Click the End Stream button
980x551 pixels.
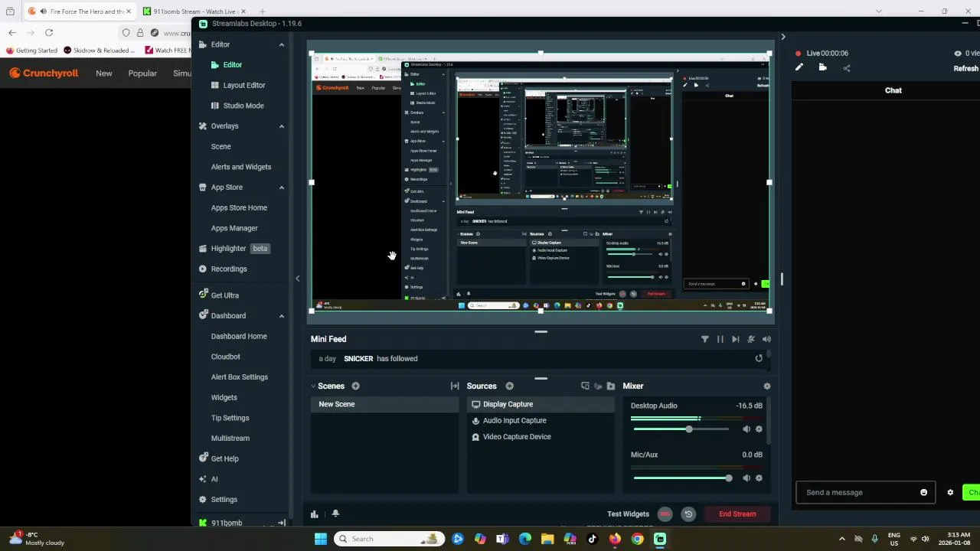737,514
